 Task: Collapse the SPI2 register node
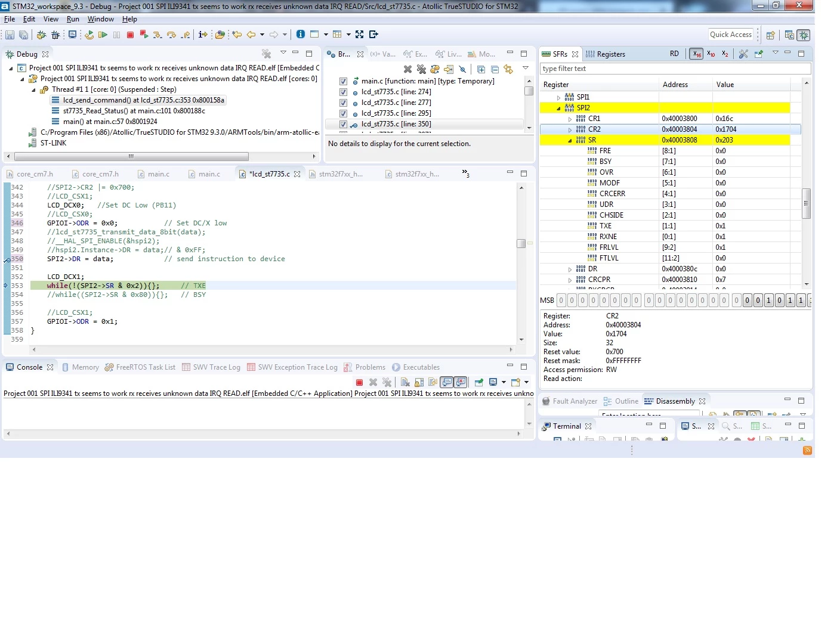(x=559, y=108)
